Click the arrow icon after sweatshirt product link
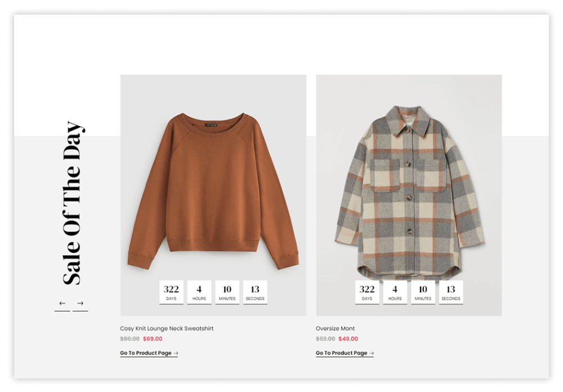This screenshot has width=563, height=392. click(176, 354)
